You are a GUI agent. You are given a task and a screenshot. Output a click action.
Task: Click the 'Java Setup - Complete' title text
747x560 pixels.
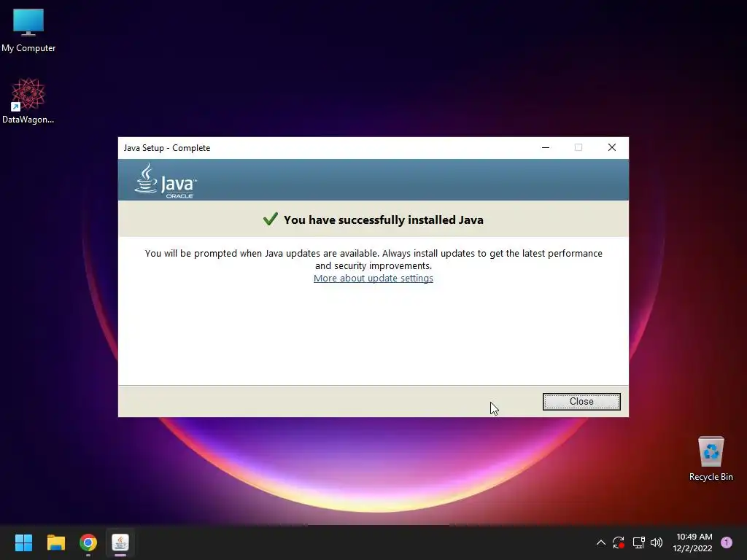point(167,147)
